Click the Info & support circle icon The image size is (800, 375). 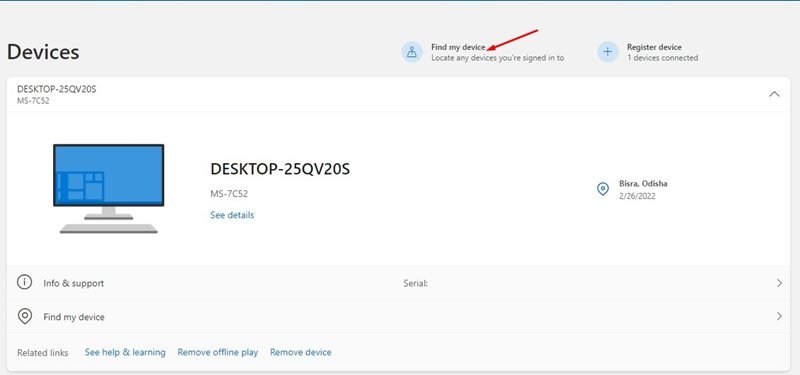point(24,282)
